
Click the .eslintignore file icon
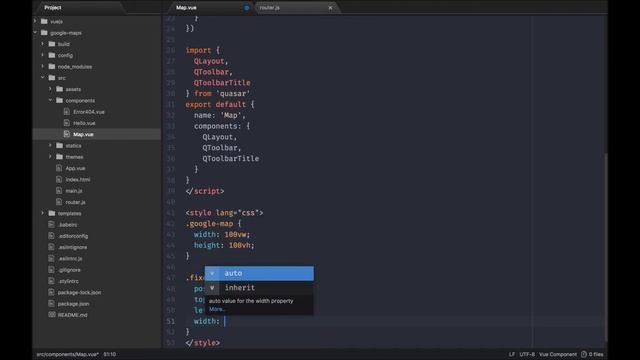(x=51, y=247)
